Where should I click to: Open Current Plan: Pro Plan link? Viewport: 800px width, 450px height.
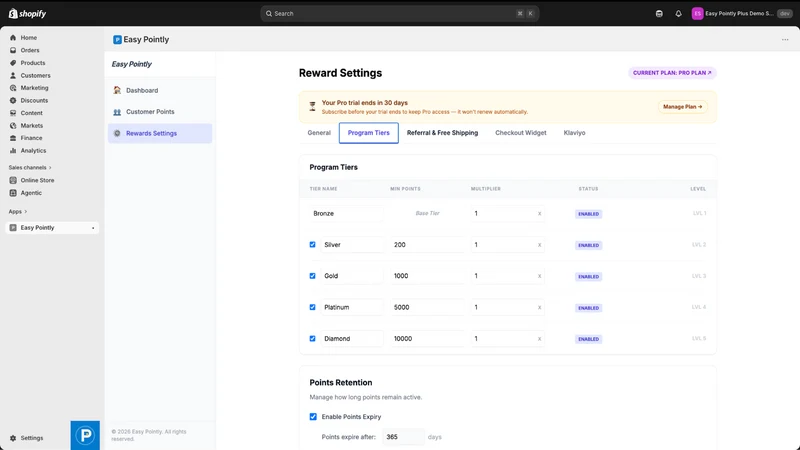pos(672,73)
